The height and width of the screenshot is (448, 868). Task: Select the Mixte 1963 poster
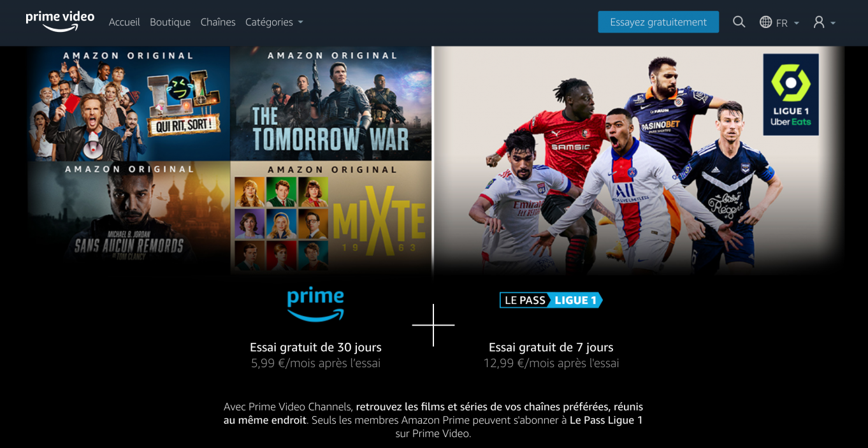pos(331,217)
